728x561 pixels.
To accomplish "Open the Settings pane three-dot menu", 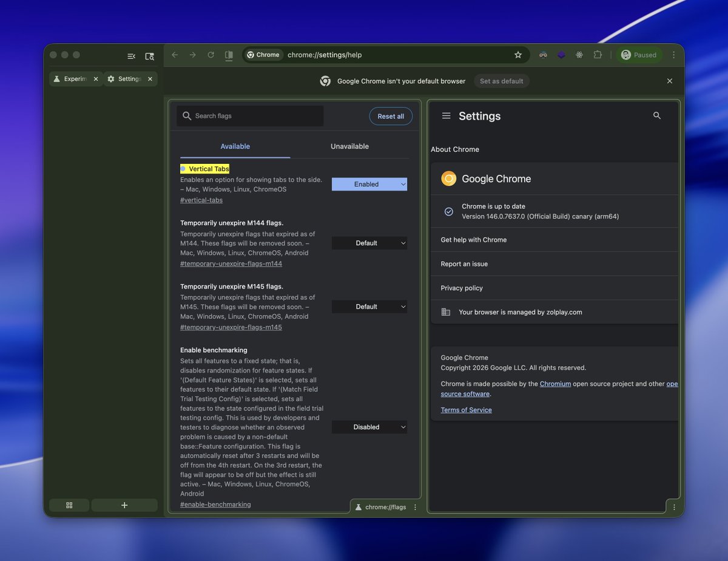I will click(674, 507).
